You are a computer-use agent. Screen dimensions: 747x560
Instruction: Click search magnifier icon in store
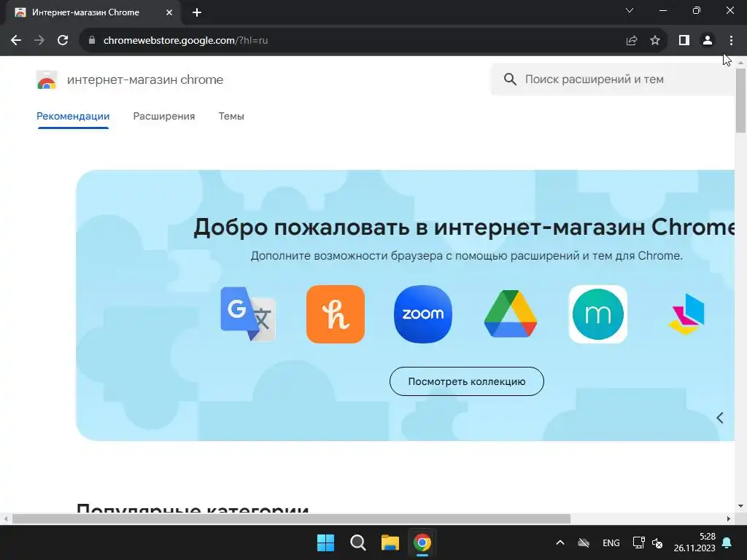pyautogui.click(x=510, y=79)
